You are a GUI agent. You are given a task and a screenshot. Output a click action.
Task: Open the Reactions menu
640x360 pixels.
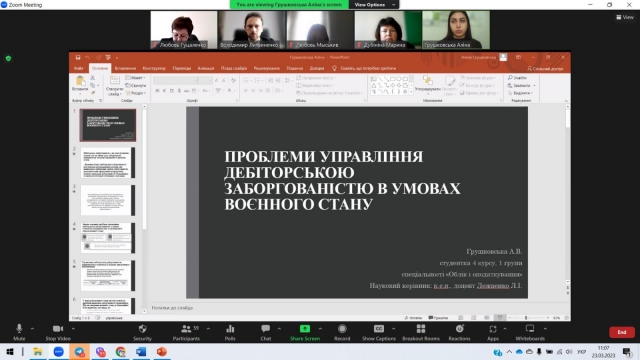tap(459, 332)
